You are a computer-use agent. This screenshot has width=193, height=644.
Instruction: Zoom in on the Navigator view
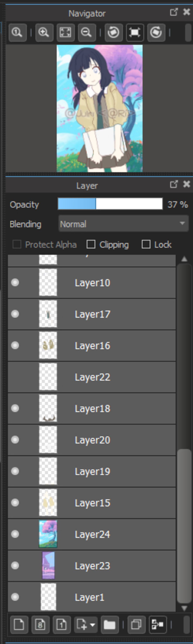pos(44,33)
